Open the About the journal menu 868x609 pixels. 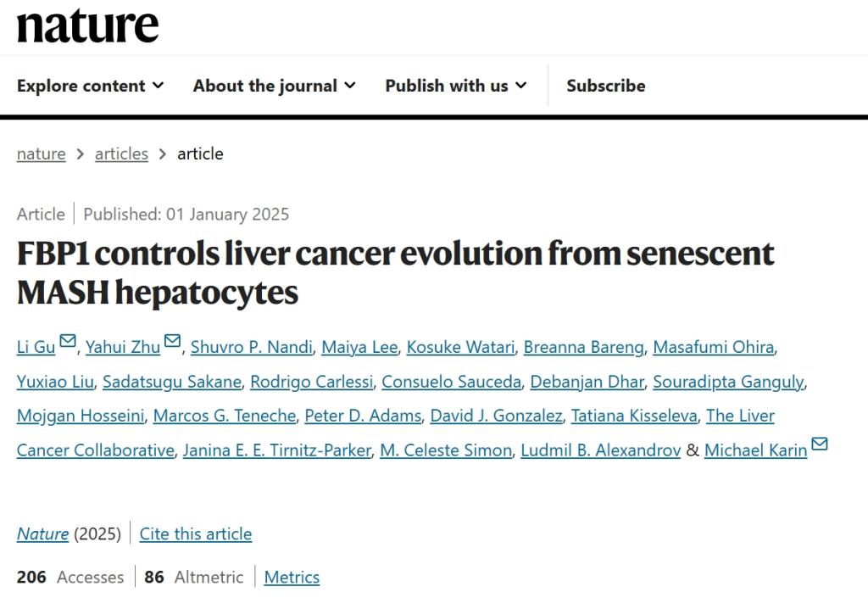(274, 86)
